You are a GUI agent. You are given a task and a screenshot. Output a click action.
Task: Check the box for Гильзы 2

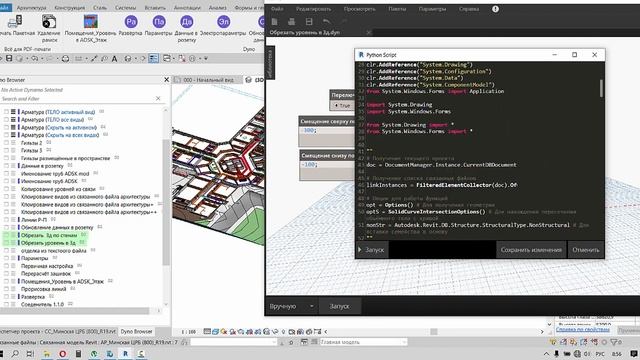6,143
